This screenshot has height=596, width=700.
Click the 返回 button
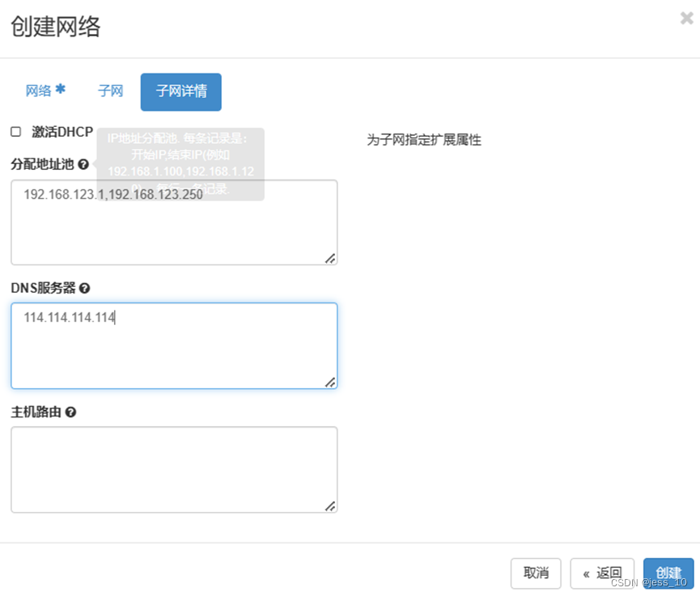tap(602, 573)
